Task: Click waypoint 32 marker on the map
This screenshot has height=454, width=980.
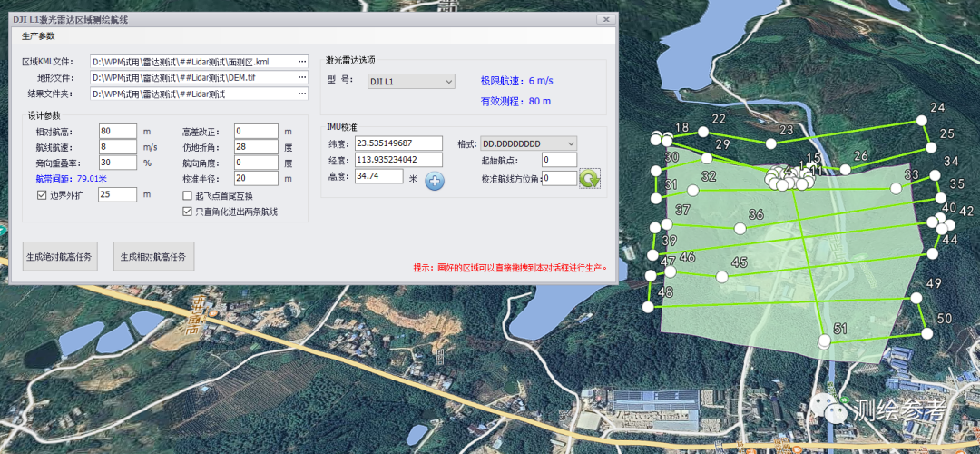Action: click(x=693, y=190)
